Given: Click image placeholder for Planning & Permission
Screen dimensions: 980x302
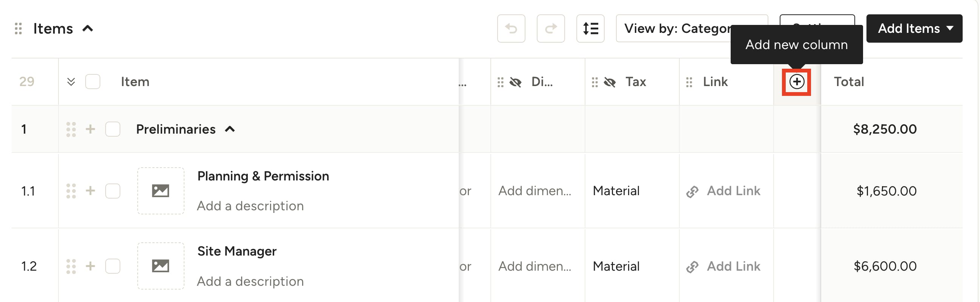Looking at the screenshot, I should (x=161, y=191).
